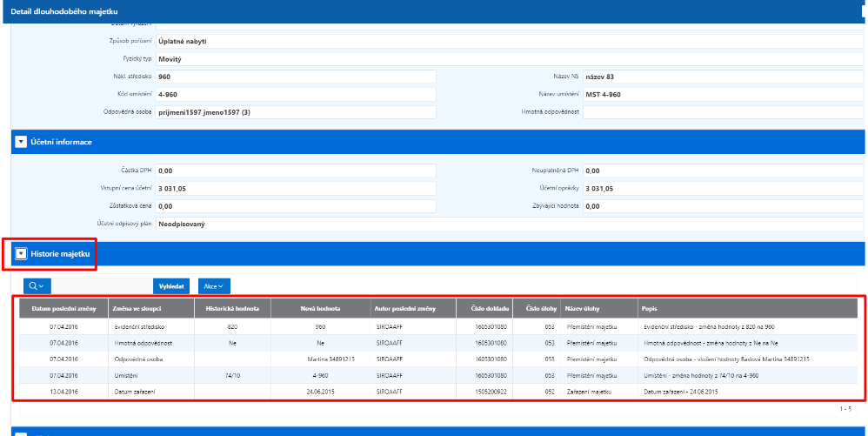Click the Název úlohy column header

point(599,309)
